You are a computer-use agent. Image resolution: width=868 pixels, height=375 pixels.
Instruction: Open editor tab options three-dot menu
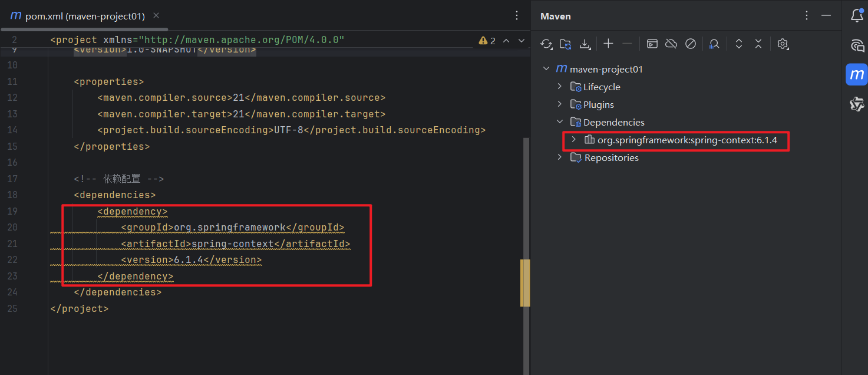[x=517, y=16]
